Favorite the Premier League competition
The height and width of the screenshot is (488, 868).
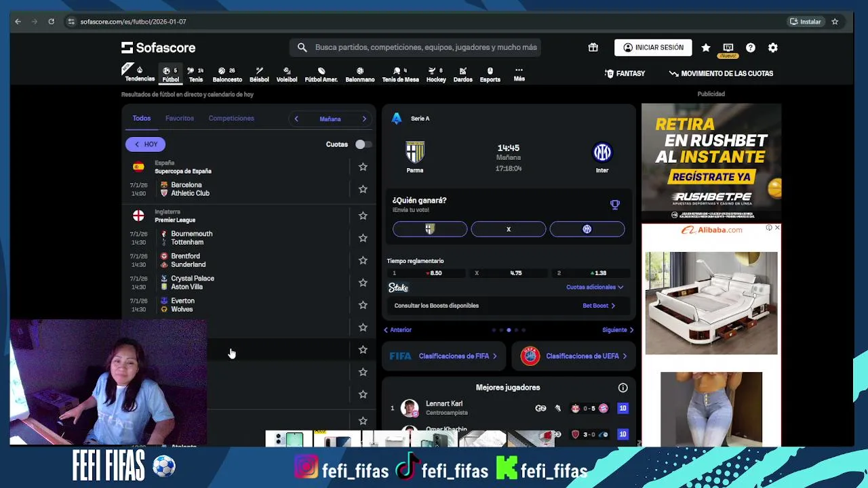pyautogui.click(x=363, y=216)
